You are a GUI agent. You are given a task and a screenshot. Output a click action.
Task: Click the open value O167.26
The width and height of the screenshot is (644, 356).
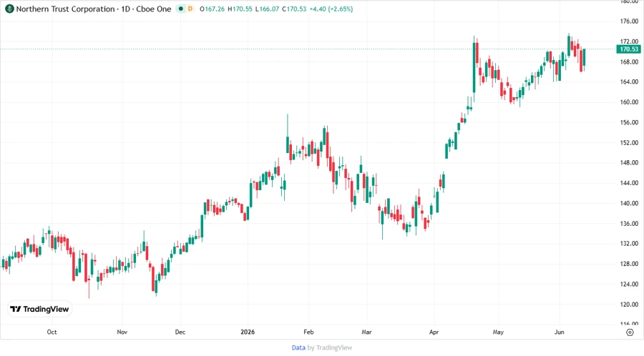(x=212, y=9)
